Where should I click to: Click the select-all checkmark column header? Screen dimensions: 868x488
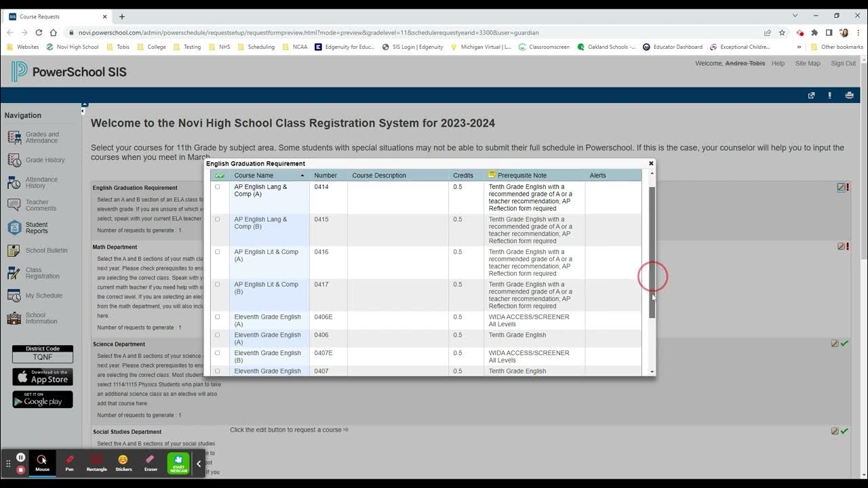click(x=220, y=176)
